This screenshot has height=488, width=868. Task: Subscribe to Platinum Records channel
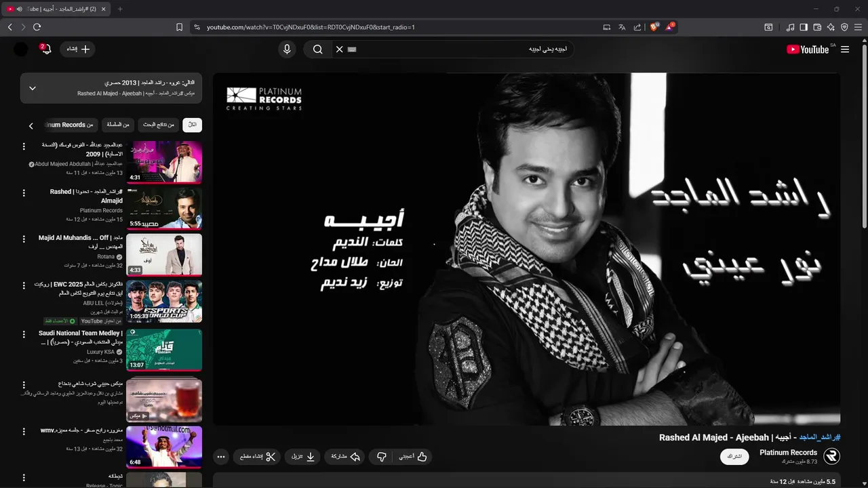(734, 457)
